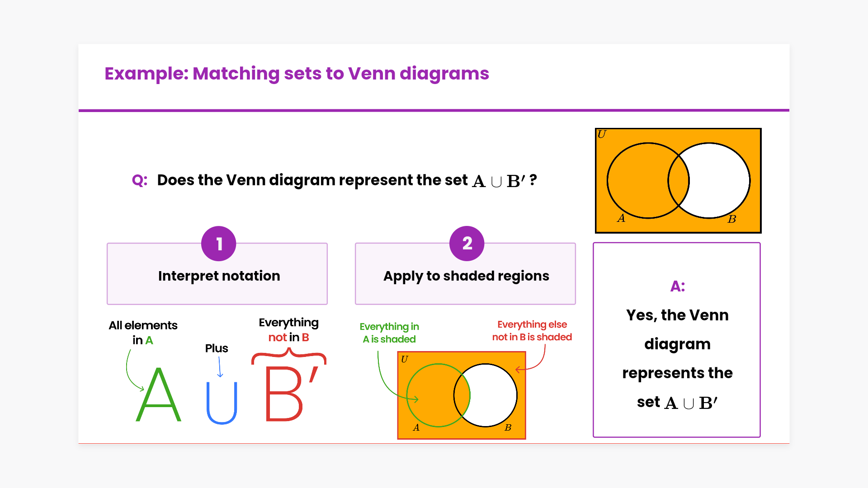This screenshot has height=488, width=868.
Task: Click the 'Everything not in B' caption
Action: click(288, 330)
